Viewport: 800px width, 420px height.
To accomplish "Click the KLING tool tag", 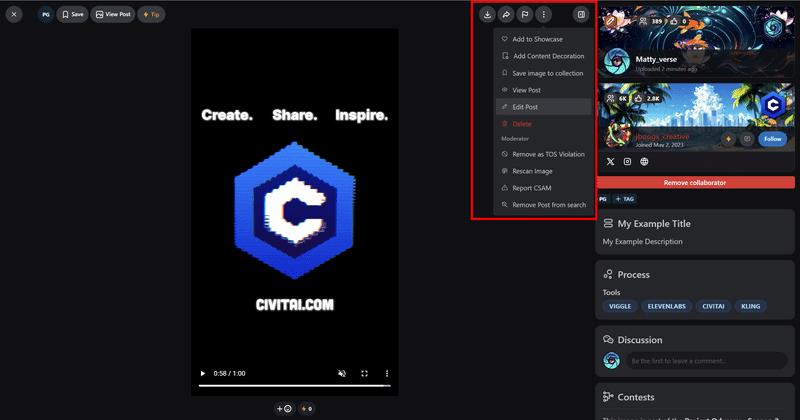I will coord(751,306).
